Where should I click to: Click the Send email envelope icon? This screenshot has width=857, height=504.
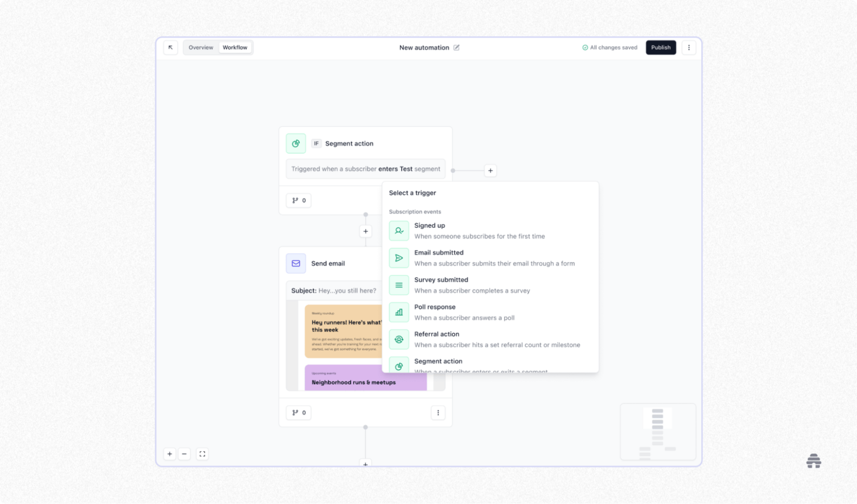tap(295, 263)
